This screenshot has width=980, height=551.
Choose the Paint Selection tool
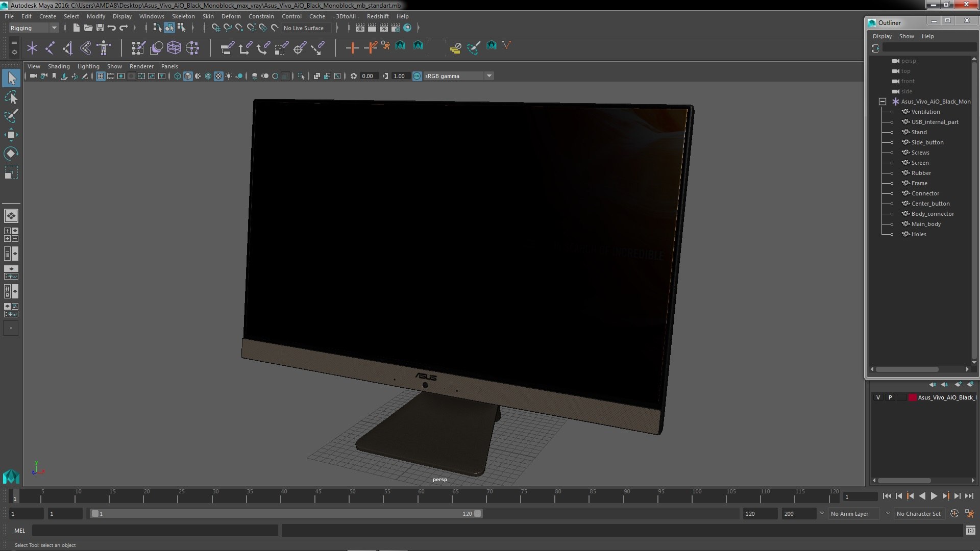point(11,116)
